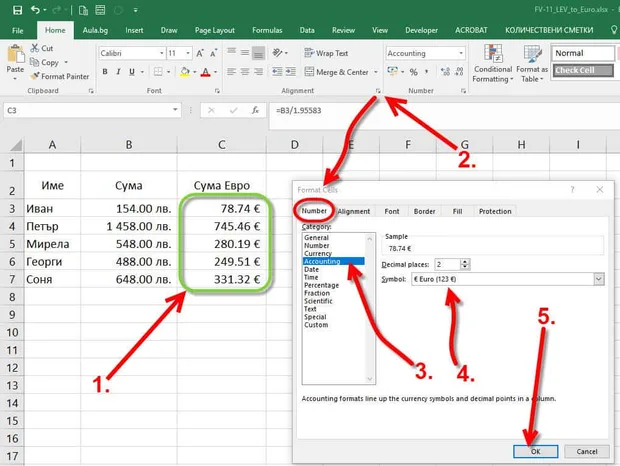Image resolution: width=620 pixels, height=466 pixels.
Task: Click the Increase Decimal icon
Action: click(x=445, y=72)
